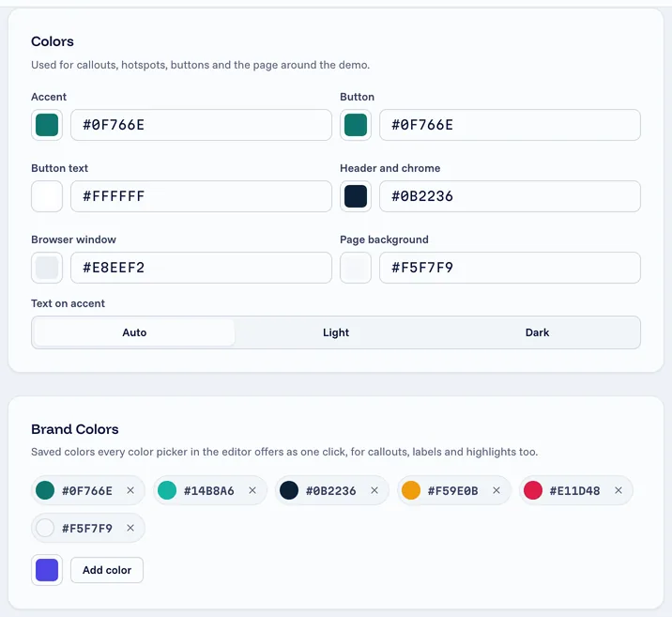Click the orange #F59E0B brand color dot
Image resolution: width=672 pixels, height=617 pixels.
(411, 490)
